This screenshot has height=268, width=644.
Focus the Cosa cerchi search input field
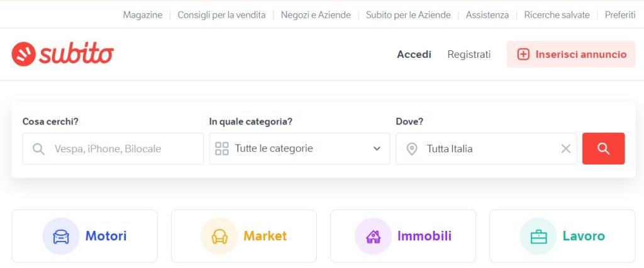[x=113, y=148]
